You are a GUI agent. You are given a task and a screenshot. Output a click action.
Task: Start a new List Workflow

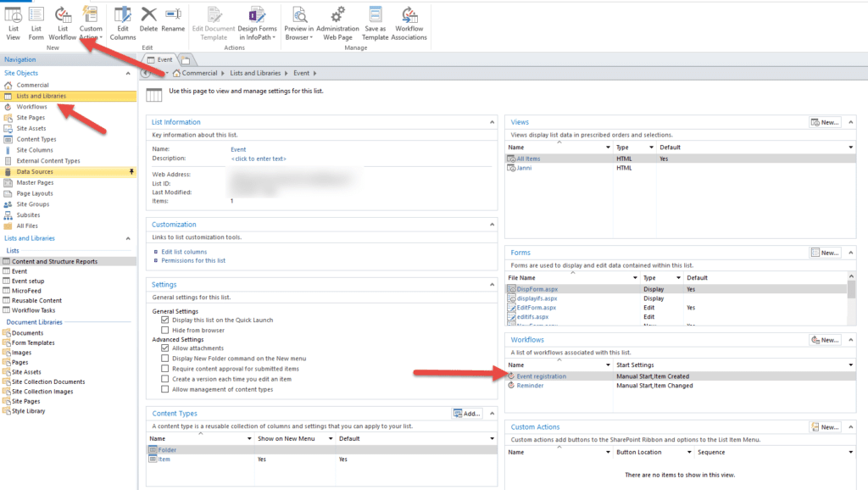[x=62, y=23]
